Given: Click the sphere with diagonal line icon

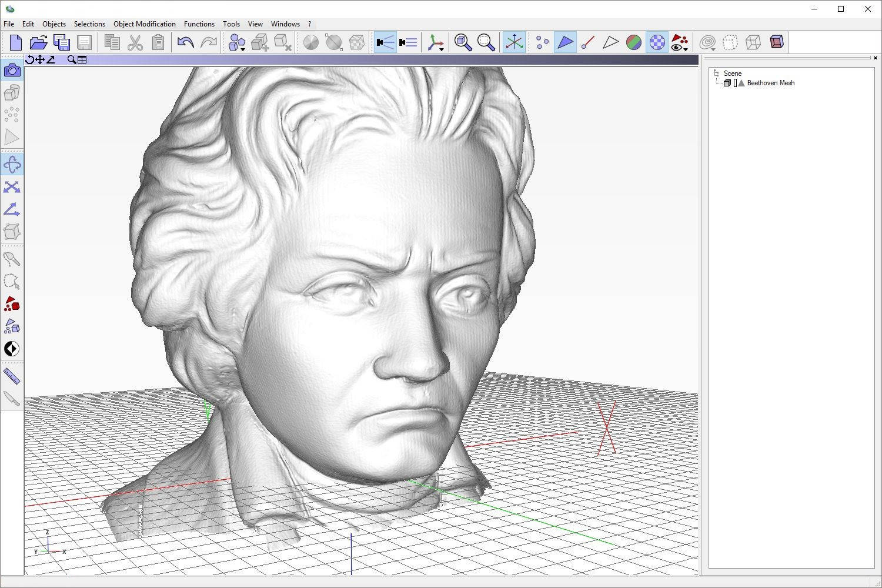Looking at the screenshot, I should [333, 42].
